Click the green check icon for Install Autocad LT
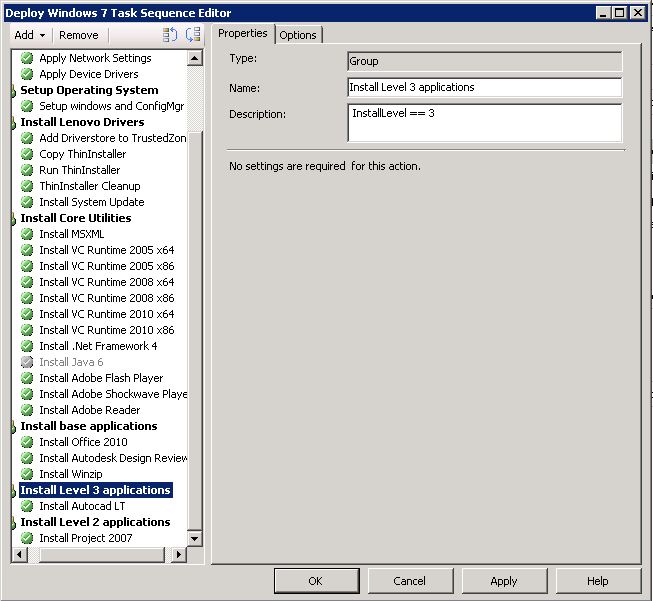This screenshot has width=653, height=601. [x=27, y=506]
